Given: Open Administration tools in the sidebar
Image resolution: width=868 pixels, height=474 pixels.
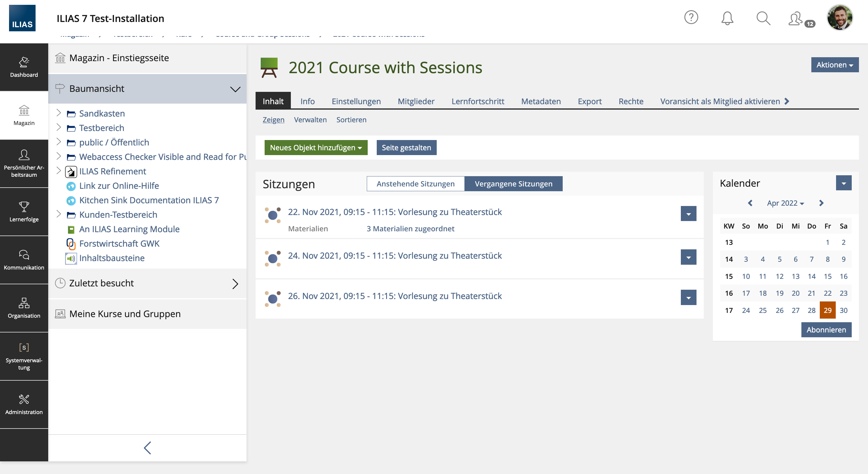Looking at the screenshot, I should pyautogui.click(x=24, y=404).
